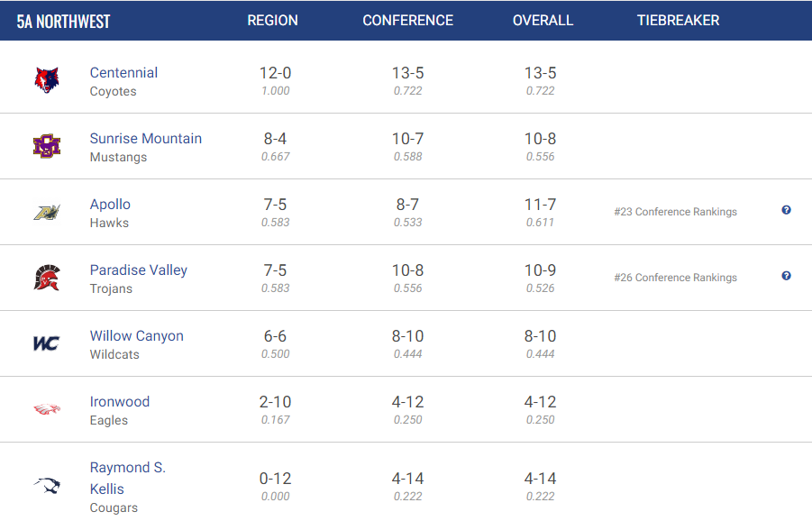The width and height of the screenshot is (812, 530).
Task: Click the #23 Conference Rankings tiebreaker text
Action: click(x=675, y=212)
